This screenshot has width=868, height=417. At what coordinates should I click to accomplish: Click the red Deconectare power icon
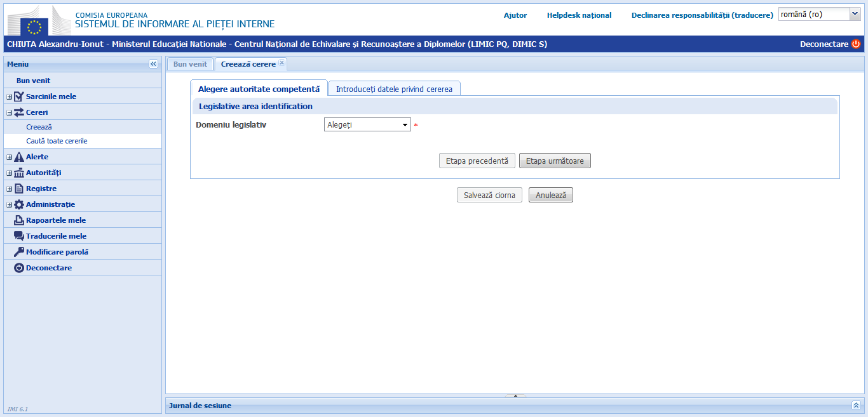pyautogui.click(x=855, y=44)
